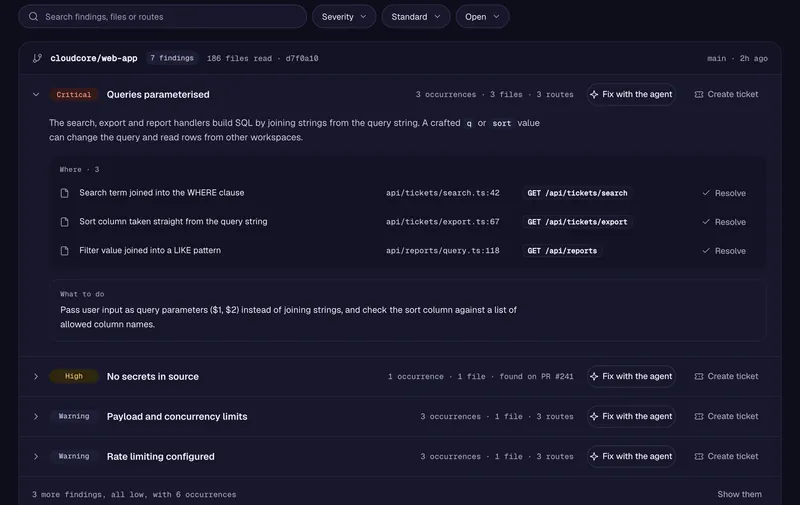Click checkmark icon for api/tickets/search.ts Resolve
Screen dimensions: 800x505
(x=706, y=193)
